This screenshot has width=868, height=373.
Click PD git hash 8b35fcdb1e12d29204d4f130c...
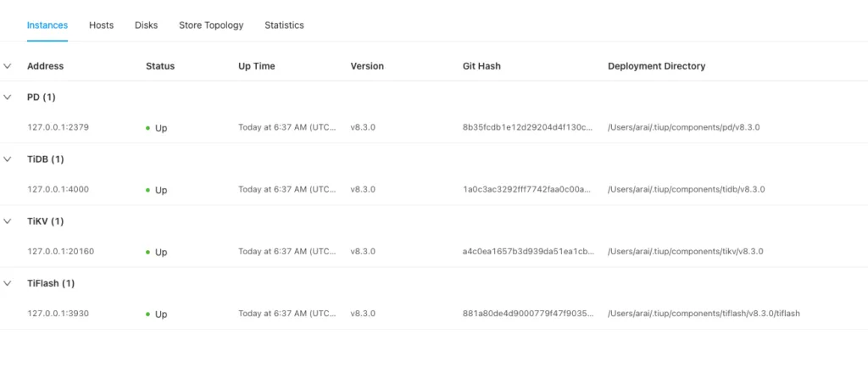(x=528, y=127)
